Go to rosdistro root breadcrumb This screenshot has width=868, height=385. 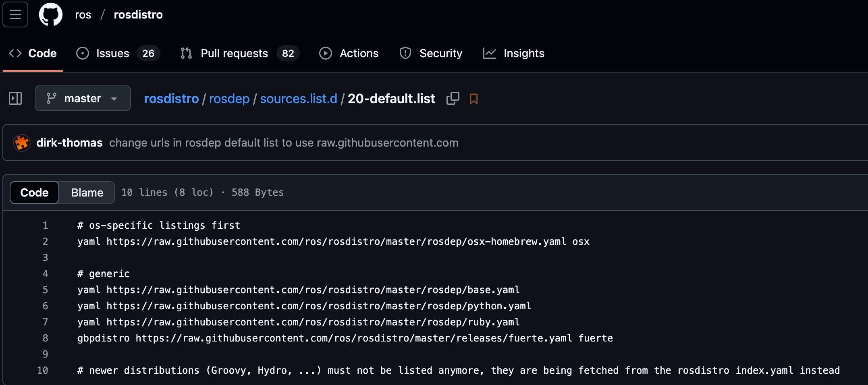click(x=171, y=99)
